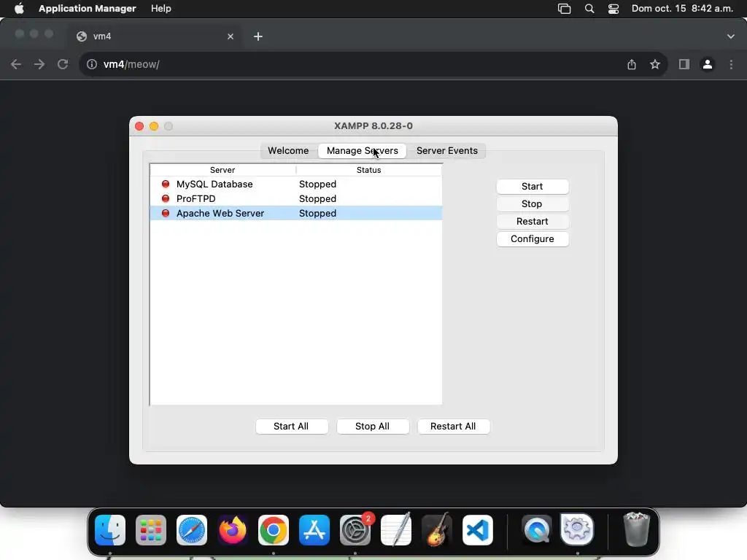
Task: View site information icon in address bar
Action: [x=92, y=64]
